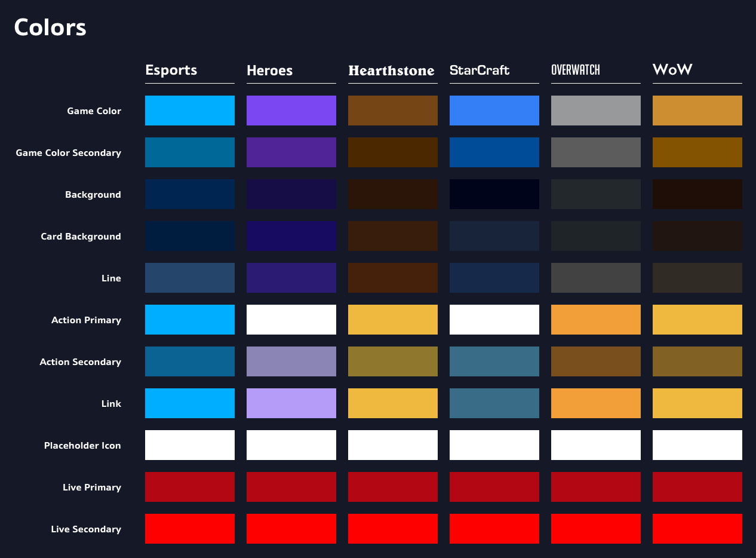Select the Game Color Secondary label
756x558 pixels.
tap(68, 153)
